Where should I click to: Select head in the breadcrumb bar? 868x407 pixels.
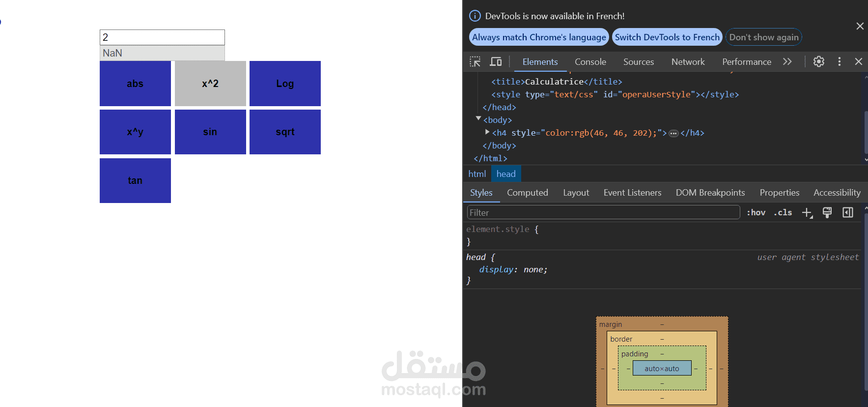(506, 174)
